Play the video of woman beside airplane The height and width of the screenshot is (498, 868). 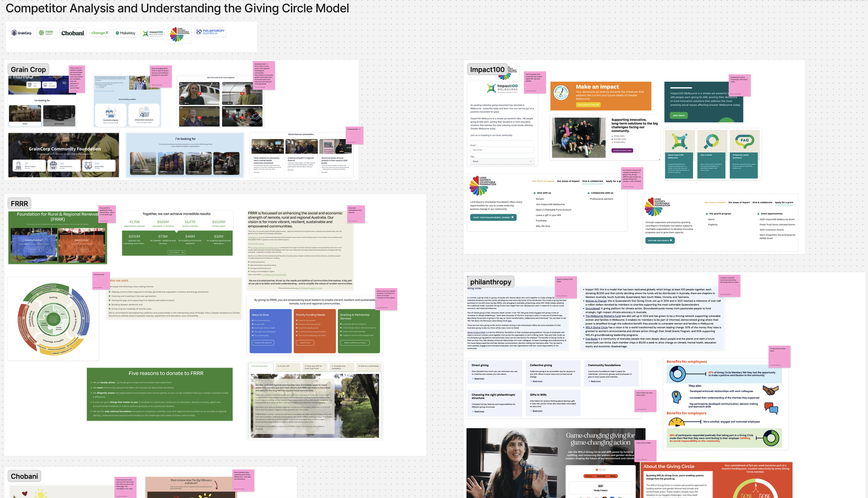199,93
